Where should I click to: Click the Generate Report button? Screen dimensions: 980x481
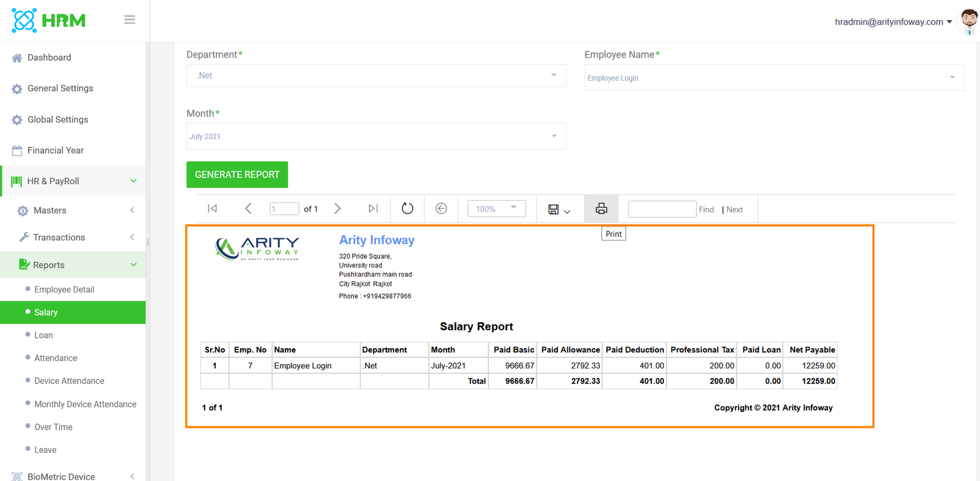coord(237,174)
